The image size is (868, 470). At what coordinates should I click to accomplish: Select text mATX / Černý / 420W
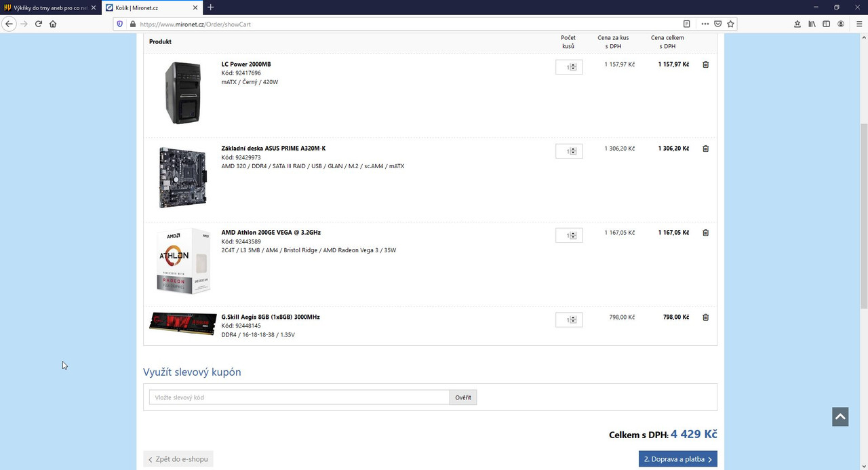250,82
